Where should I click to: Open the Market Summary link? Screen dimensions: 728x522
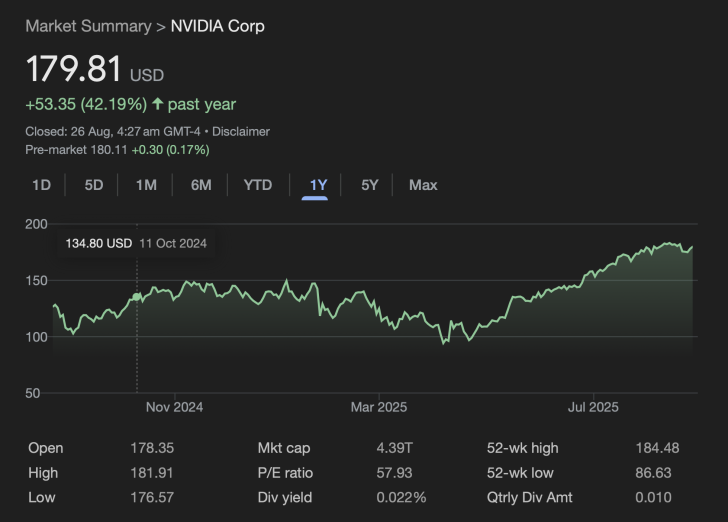tap(88, 26)
